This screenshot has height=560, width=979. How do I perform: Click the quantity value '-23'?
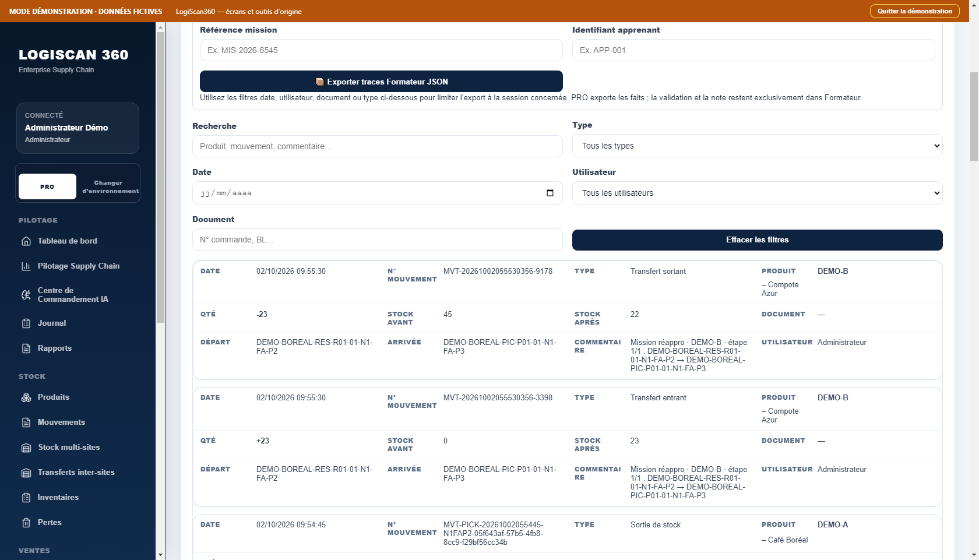[x=262, y=315]
